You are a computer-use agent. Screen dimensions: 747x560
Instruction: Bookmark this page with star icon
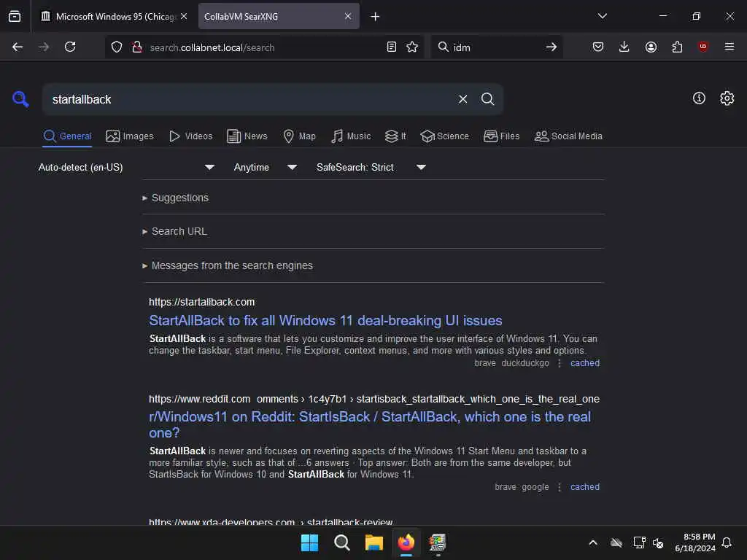point(412,47)
